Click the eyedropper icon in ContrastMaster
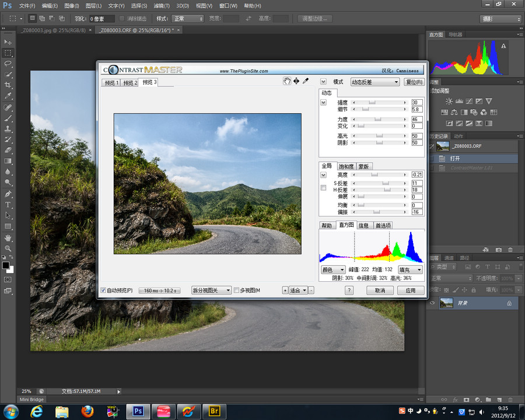 [x=305, y=81]
